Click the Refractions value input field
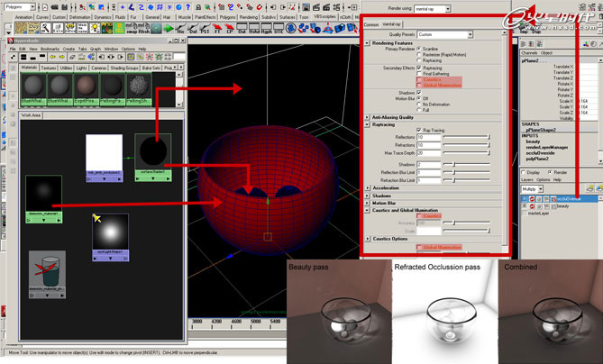Image resolution: width=603 pixels, height=364 pixels. click(429, 145)
